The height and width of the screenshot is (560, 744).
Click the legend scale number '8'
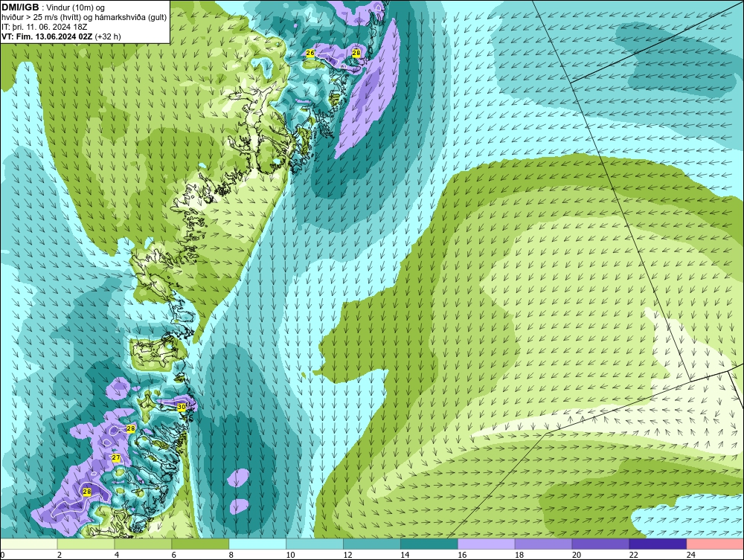click(x=231, y=555)
